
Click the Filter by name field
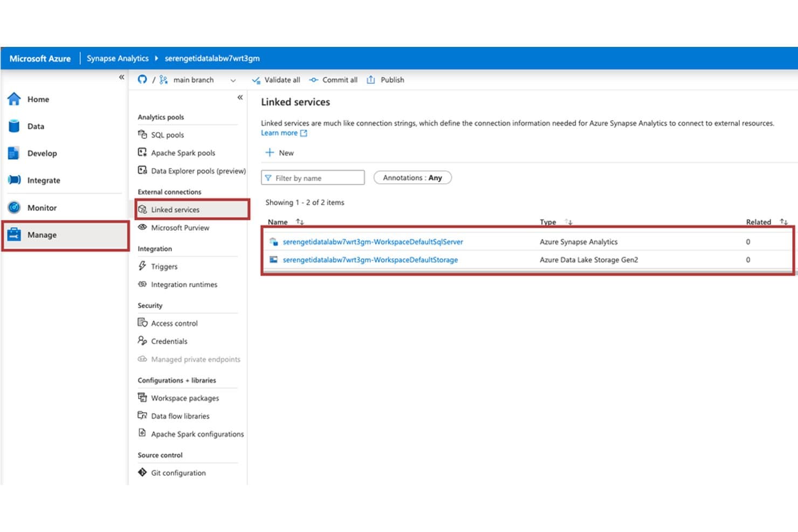tap(313, 177)
